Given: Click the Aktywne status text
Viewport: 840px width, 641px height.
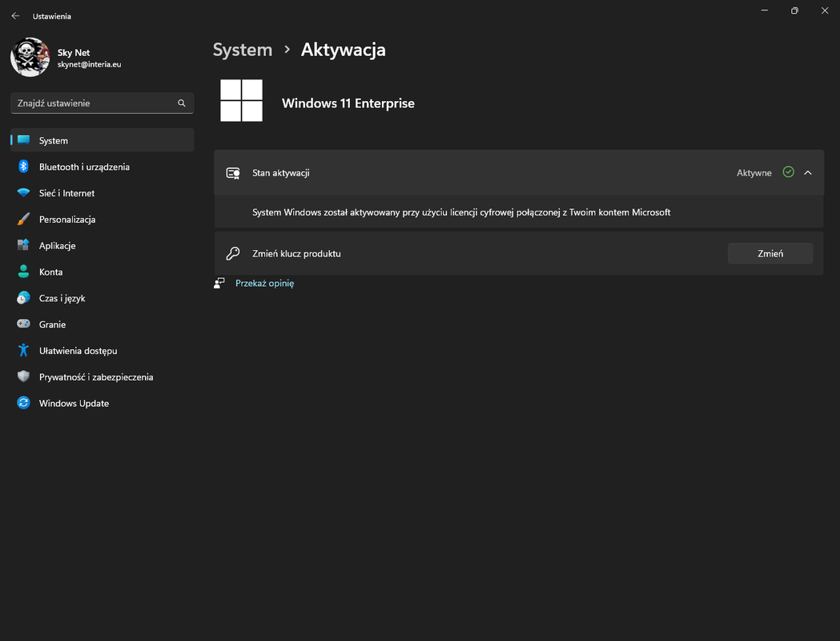Looking at the screenshot, I should 754,172.
